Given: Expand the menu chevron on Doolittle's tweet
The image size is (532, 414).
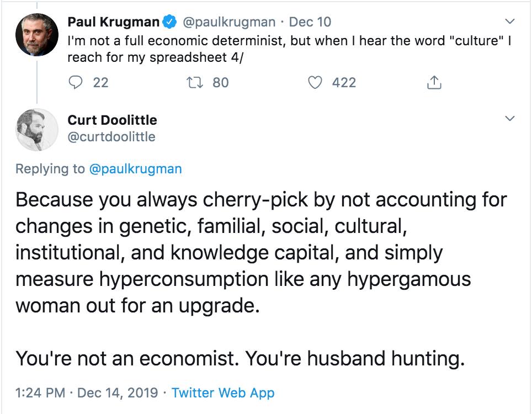Looking at the screenshot, I should pos(510,119).
